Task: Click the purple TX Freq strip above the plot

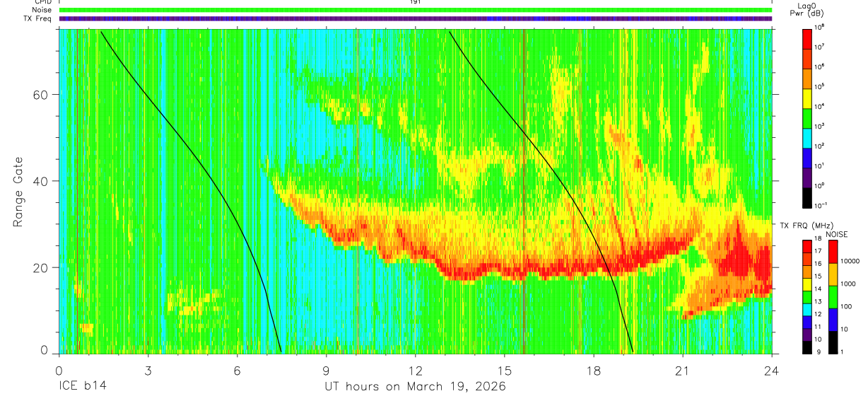Action: 416,18
